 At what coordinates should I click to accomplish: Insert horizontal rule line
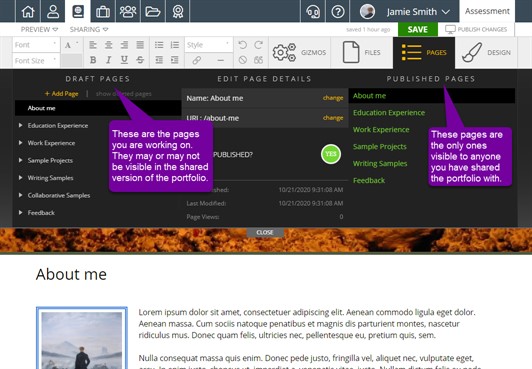(x=221, y=60)
